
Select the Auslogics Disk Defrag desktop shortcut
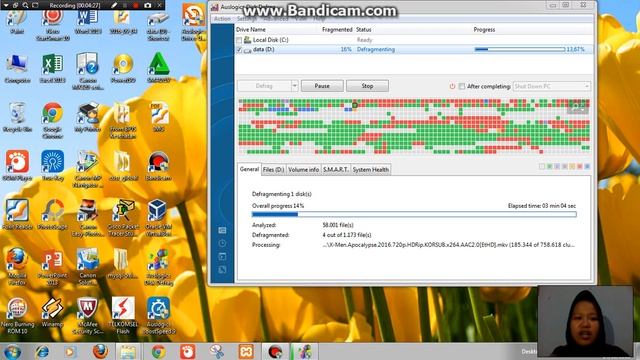tap(158, 266)
